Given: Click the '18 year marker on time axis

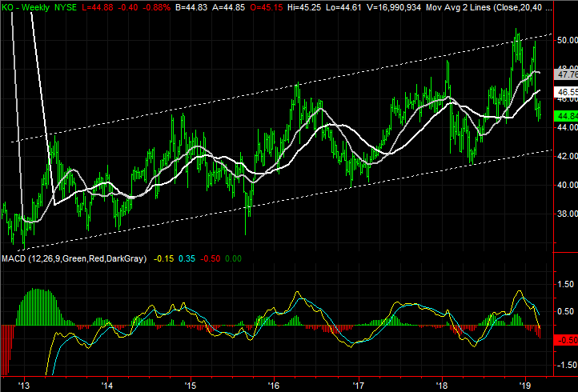Looking at the screenshot, I should (442, 386).
